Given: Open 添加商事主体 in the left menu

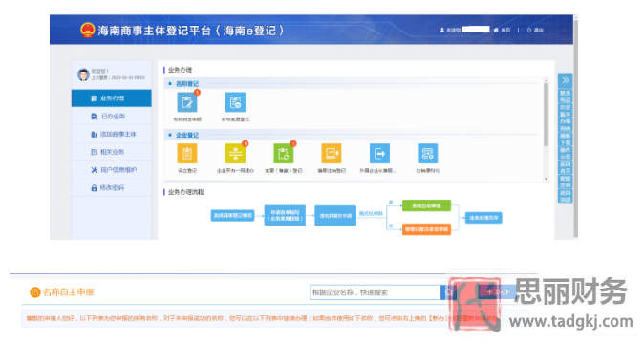Looking at the screenshot, I should (111, 134).
